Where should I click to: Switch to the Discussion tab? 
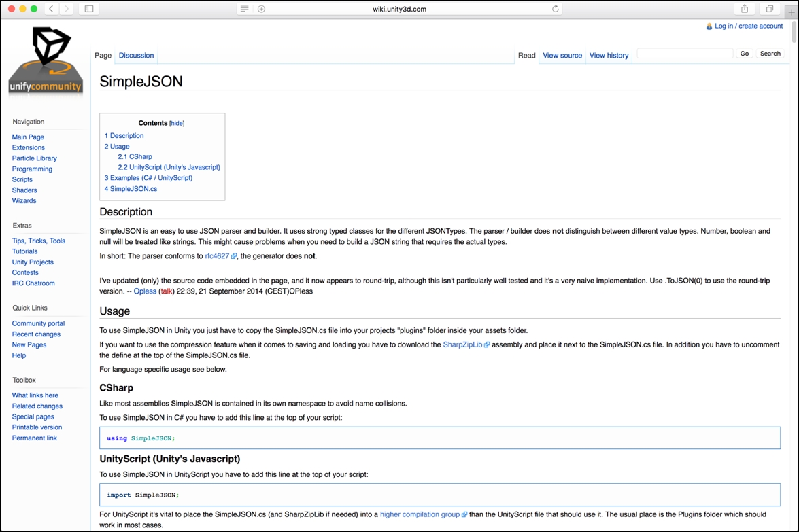pos(136,56)
